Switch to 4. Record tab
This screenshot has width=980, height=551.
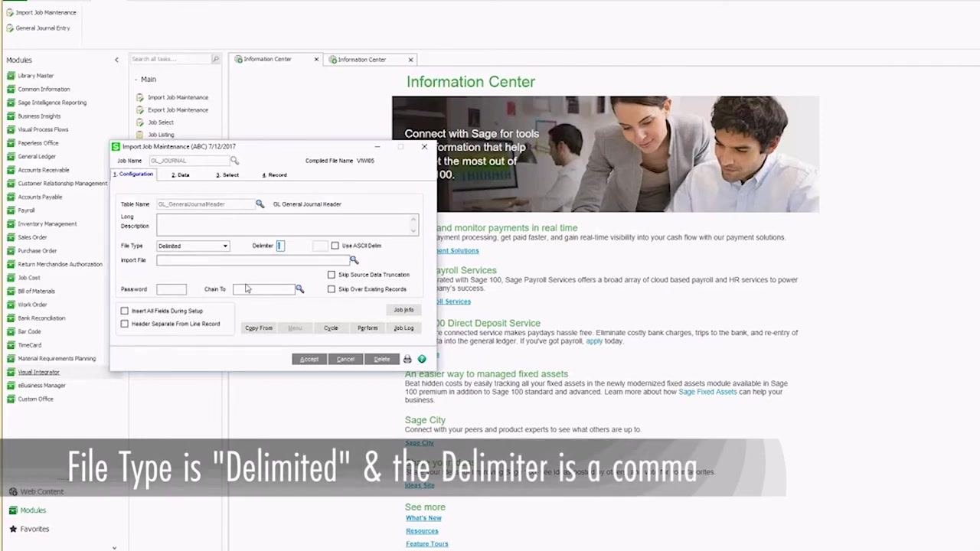(x=274, y=175)
